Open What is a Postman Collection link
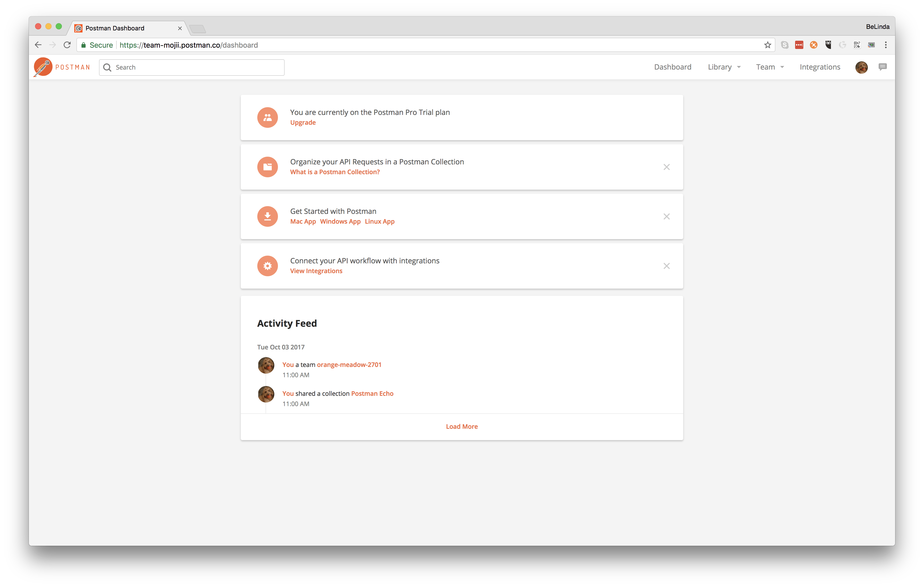The image size is (924, 587). [335, 172]
